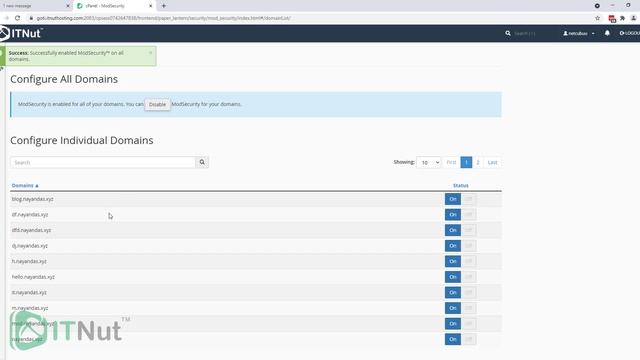Open the Chrome profile avatar
Viewport: 640px width, 360px height.
click(633, 18)
